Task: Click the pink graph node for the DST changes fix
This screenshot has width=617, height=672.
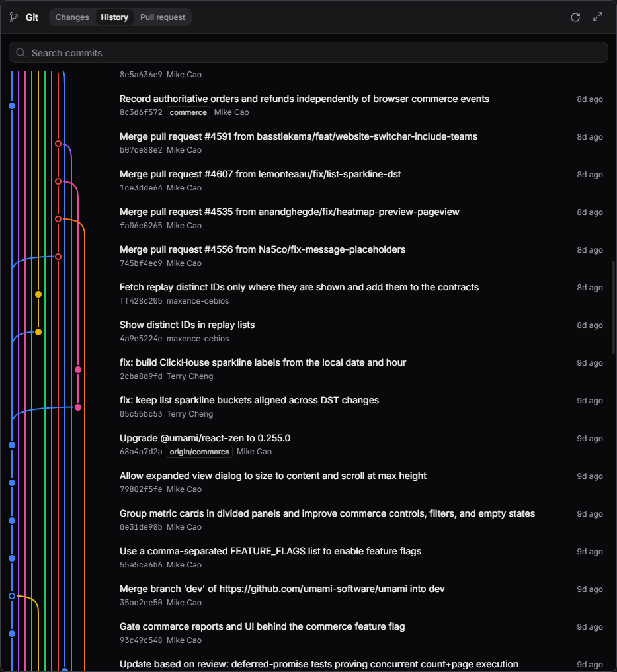Action: tap(78, 407)
